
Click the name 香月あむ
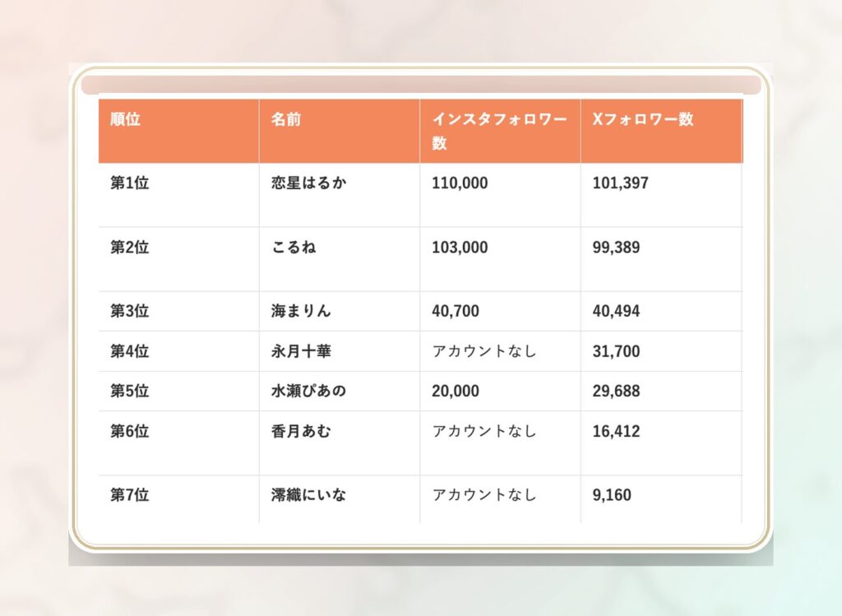tap(301, 431)
